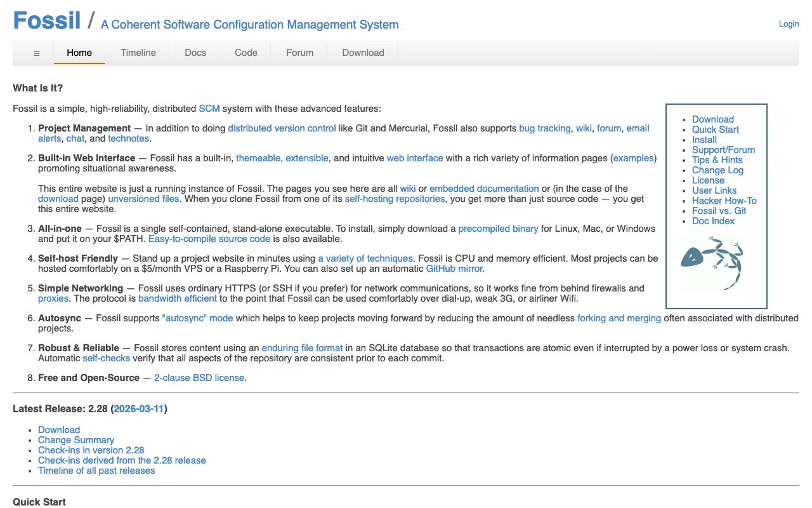Image resolution: width=812 pixels, height=508 pixels.
Task: Click the 2026-03-11 release date link
Action: click(140, 408)
